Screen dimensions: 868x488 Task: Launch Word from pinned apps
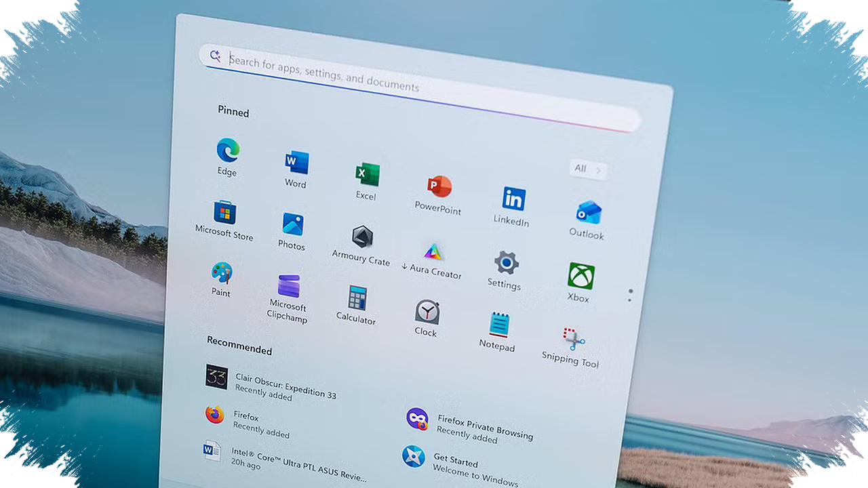coord(297,162)
